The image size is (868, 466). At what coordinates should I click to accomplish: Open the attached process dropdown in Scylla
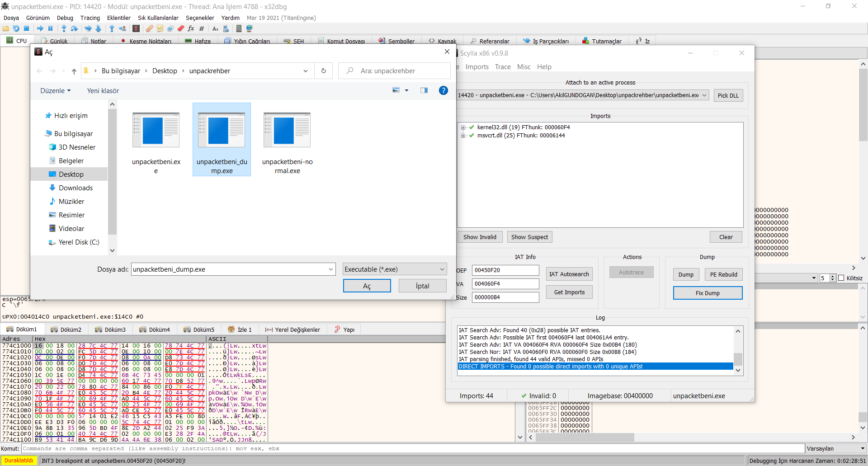coord(704,95)
